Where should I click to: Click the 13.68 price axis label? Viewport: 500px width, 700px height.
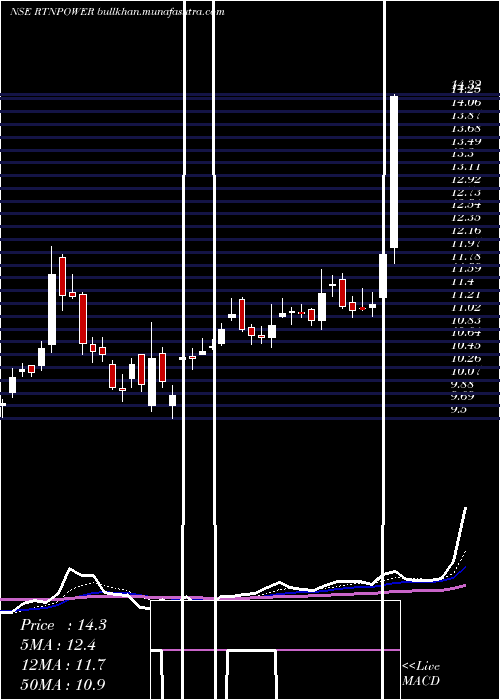coord(466,129)
